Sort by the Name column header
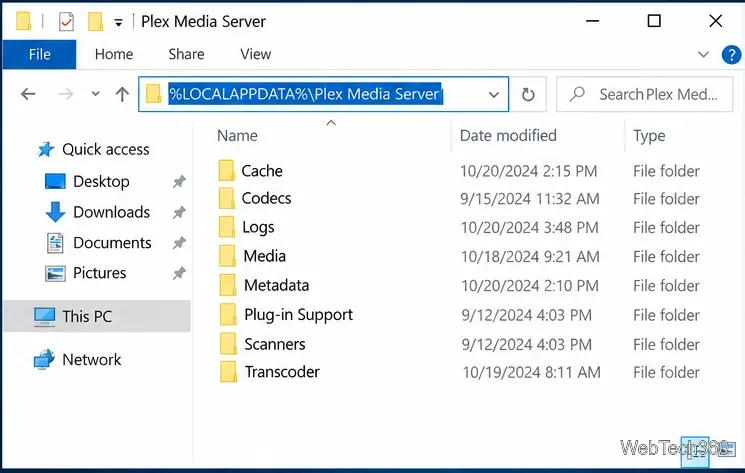745x473 pixels. coord(237,136)
